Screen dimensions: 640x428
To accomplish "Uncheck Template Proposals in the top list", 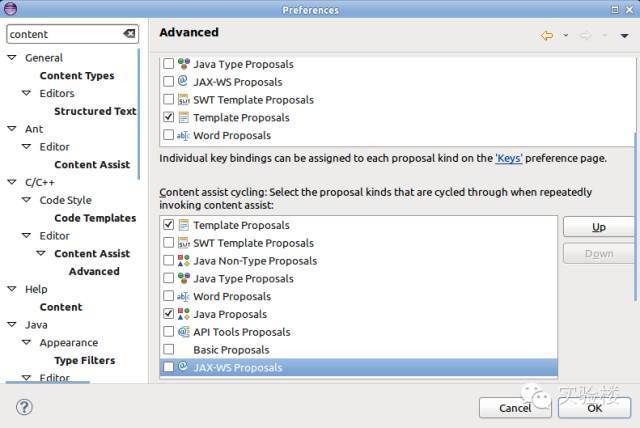I will pos(168,118).
